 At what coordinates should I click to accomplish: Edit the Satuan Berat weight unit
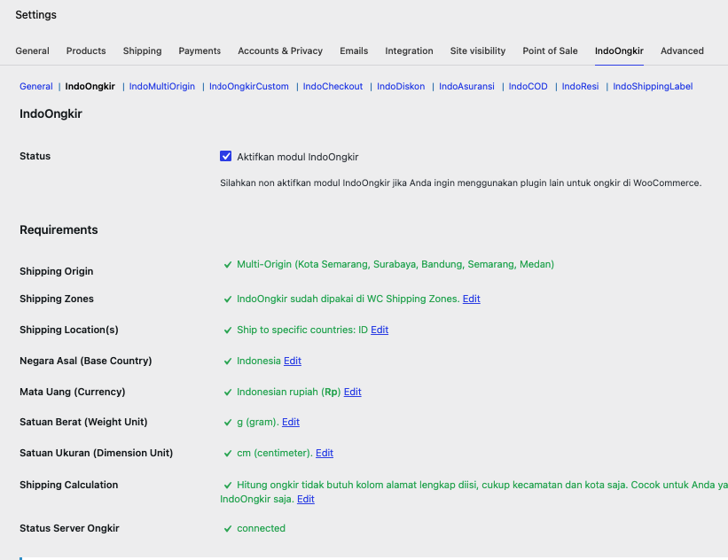(291, 422)
